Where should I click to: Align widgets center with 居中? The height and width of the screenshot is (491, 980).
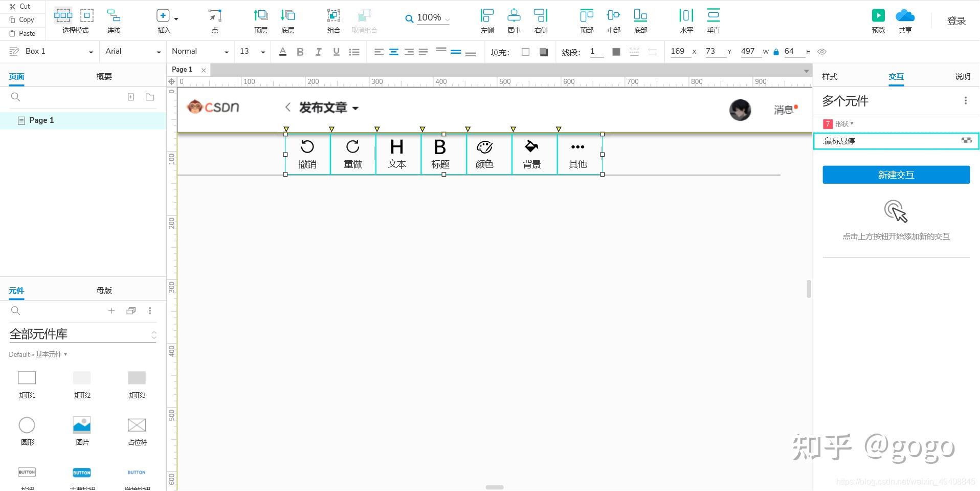514,21
